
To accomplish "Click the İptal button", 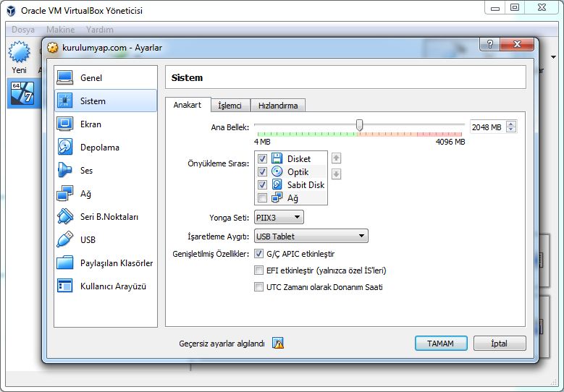I will (x=500, y=344).
